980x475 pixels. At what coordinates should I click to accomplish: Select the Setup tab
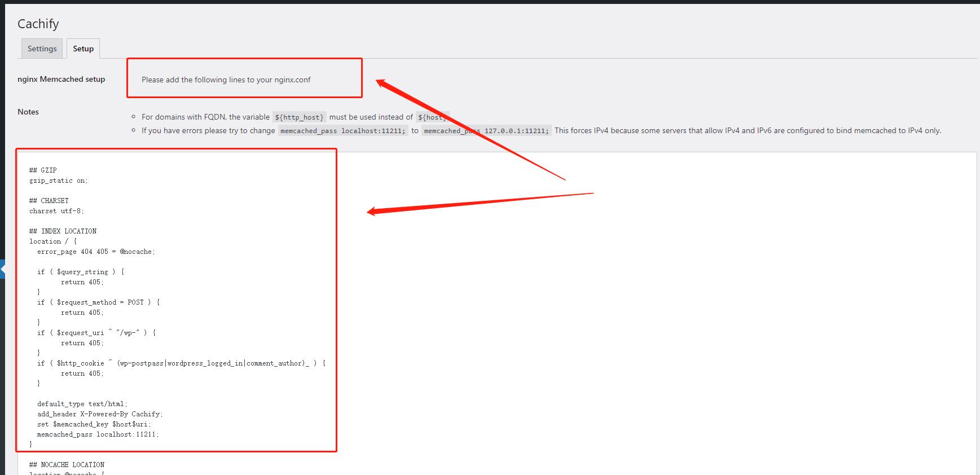[x=84, y=49]
